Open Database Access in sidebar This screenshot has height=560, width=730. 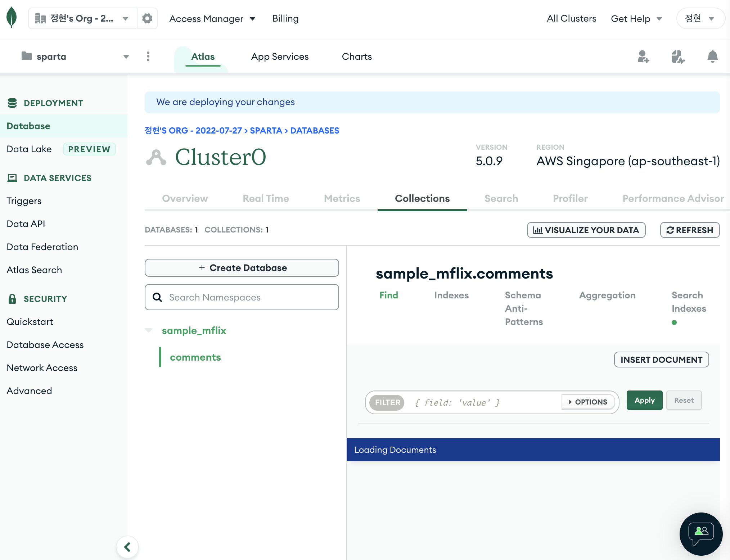pos(45,345)
